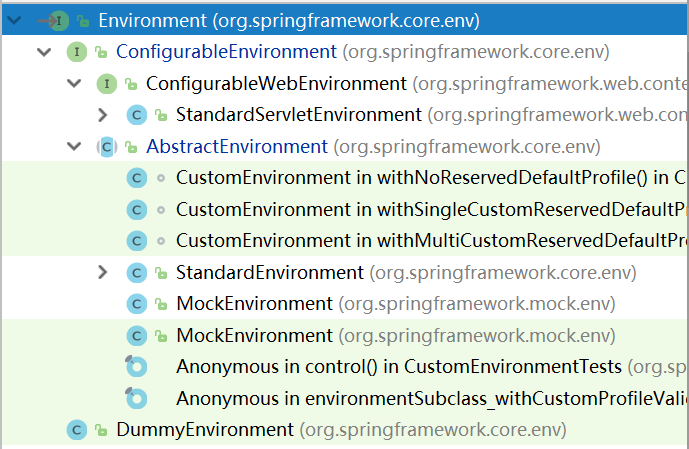
Task: Click the AbstractEnvironment abstract class icon
Action: pos(106,147)
